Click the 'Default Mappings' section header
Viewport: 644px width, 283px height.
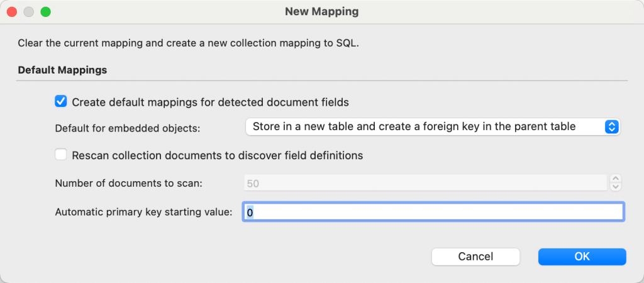tap(62, 70)
